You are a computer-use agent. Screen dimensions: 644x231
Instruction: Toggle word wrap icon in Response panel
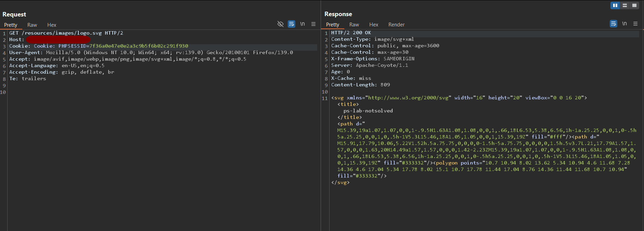coord(614,24)
